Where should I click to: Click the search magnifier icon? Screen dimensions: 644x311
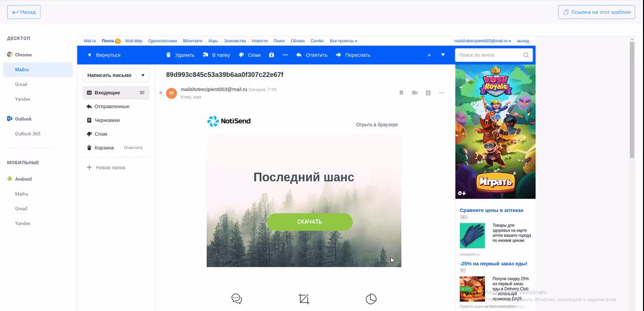526,55
